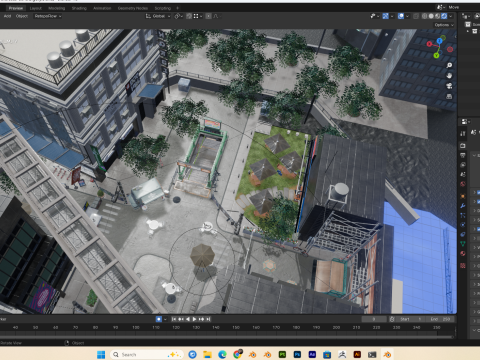Image resolution: width=480 pixels, height=360 pixels.
Task: Click the zoom view magnifier icon
Action: coord(449,65)
